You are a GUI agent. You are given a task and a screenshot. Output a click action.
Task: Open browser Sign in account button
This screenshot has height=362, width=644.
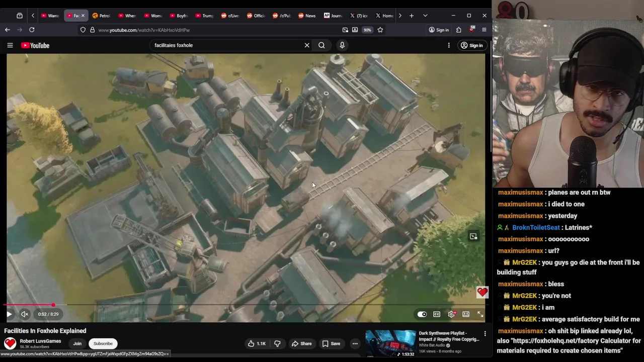click(x=439, y=30)
